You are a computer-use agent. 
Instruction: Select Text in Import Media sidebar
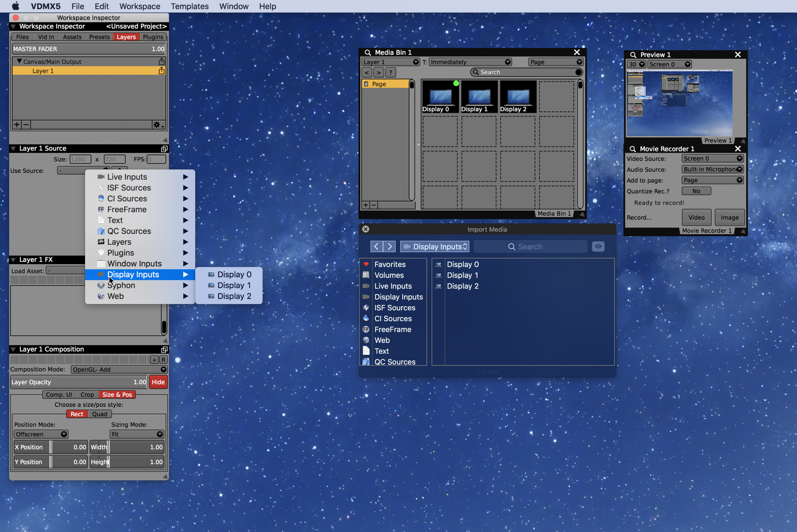[x=381, y=351]
